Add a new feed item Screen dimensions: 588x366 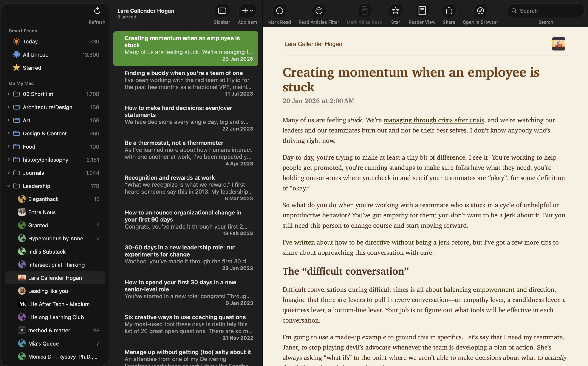click(x=245, y=11)
